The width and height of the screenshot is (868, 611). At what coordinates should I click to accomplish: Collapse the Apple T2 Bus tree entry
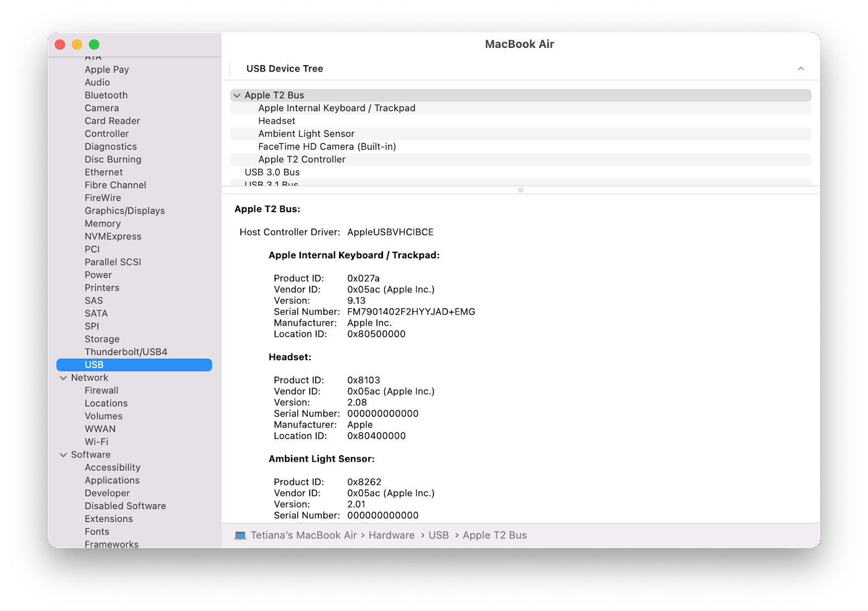click(x=237, y=95)
